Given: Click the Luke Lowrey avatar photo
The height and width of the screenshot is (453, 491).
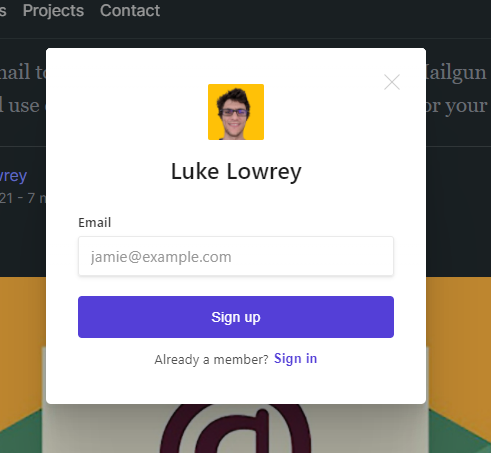Looking at the screenshot, I should coord(236,112).
